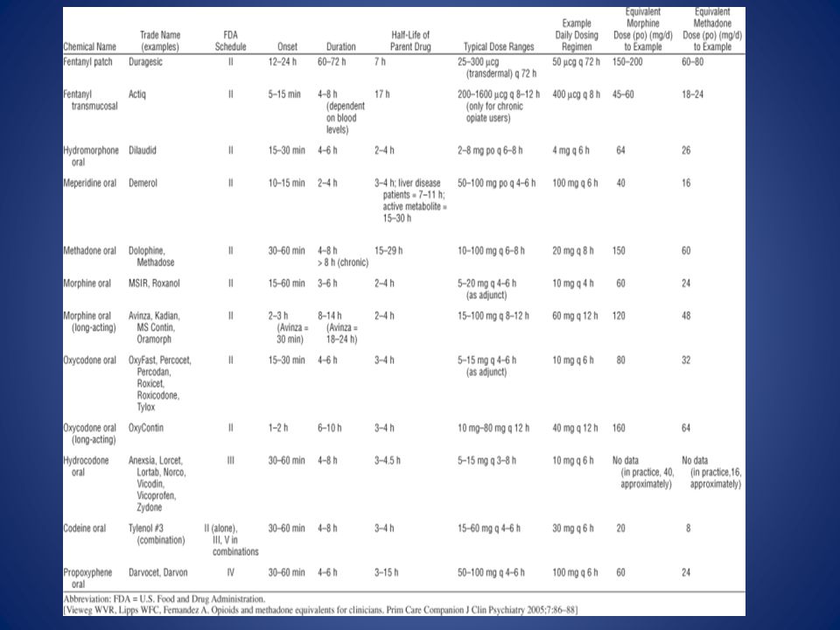The image size is (840, 630).
Task: Select the '60–80' methadone equivalent value
Action: tap(693, 61)
